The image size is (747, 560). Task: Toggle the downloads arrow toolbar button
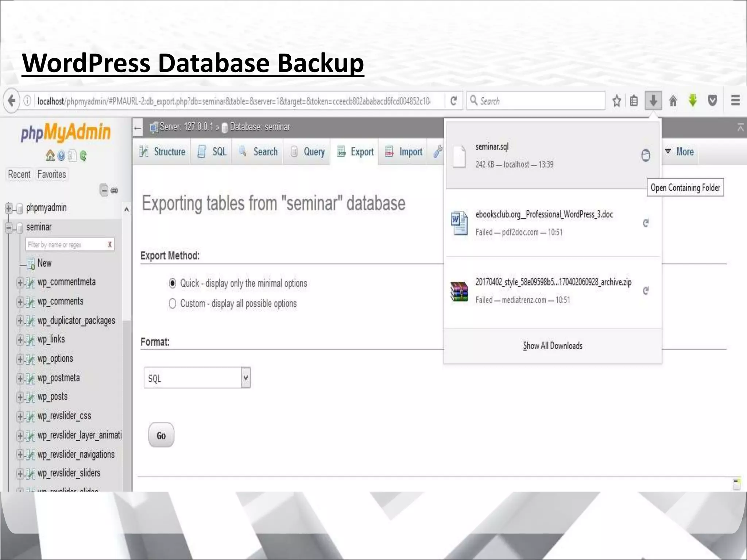[x=653, y=101]
